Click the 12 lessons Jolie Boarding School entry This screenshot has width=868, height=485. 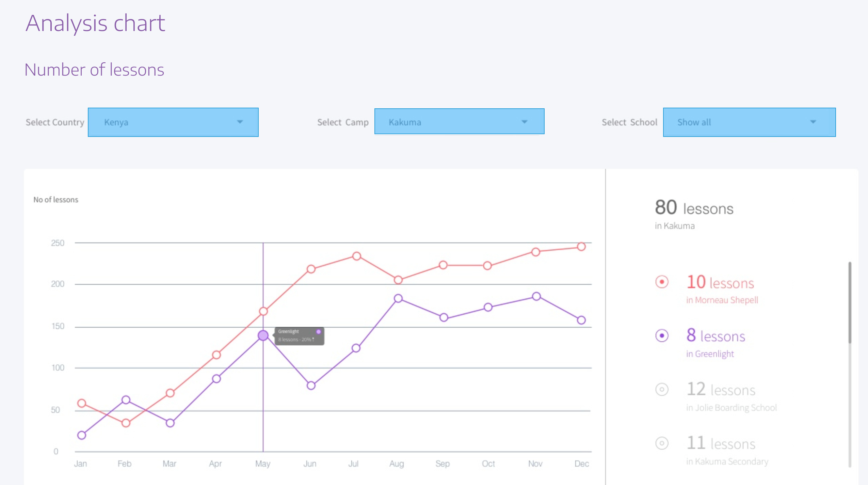click(x=721, y=390)
